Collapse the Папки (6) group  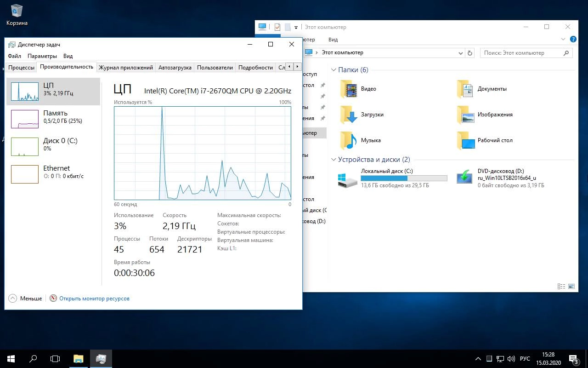[x=334, y=70]
